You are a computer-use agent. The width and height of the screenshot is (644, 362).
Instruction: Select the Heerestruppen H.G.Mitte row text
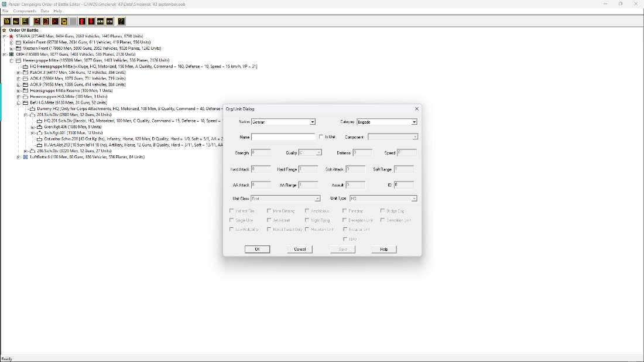(68, 97)
